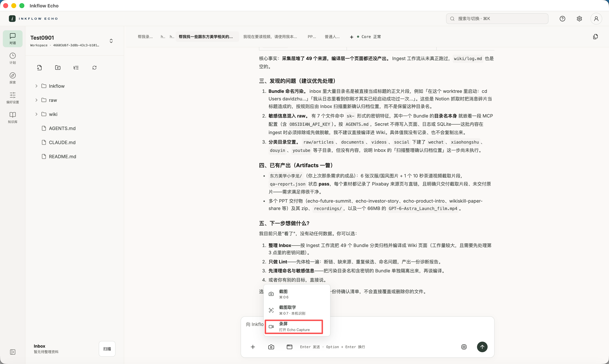The height and width of the screenshot is (364, 609).
Task: Switch to the PP... conversation tab
Action: point(312,37)
